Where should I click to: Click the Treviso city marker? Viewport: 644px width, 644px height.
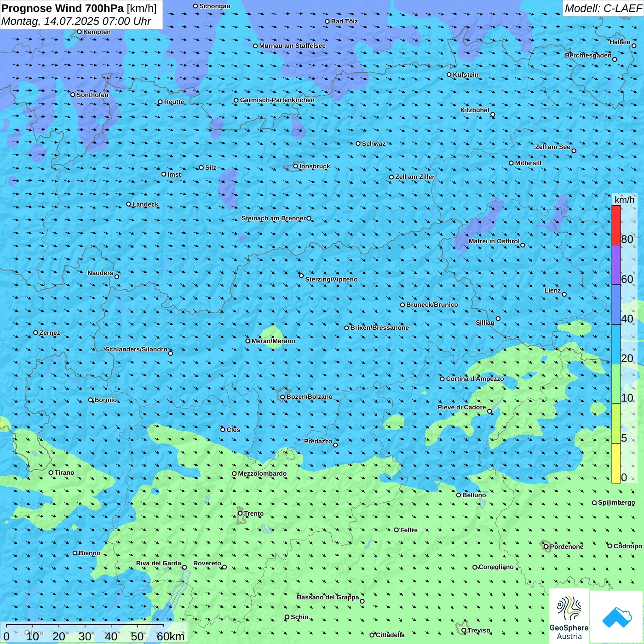tap(464, 630)
